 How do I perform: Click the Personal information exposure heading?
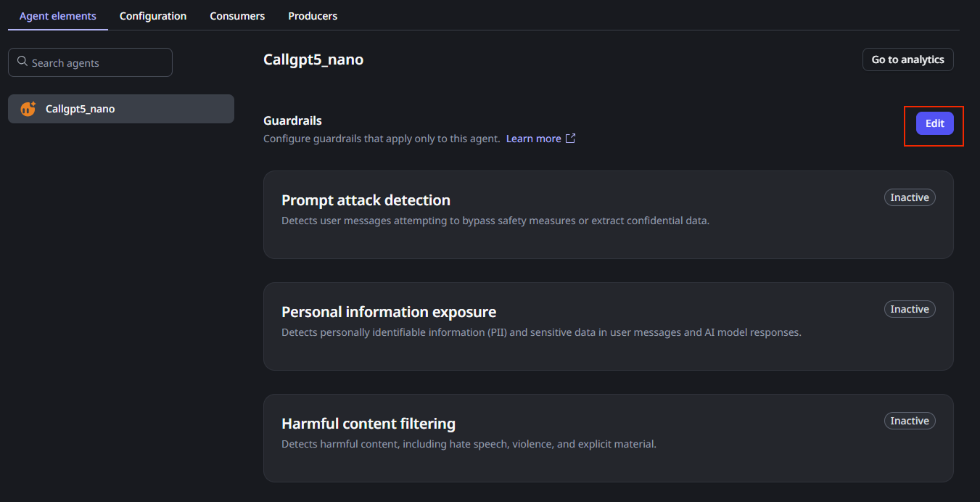(389, 312)
